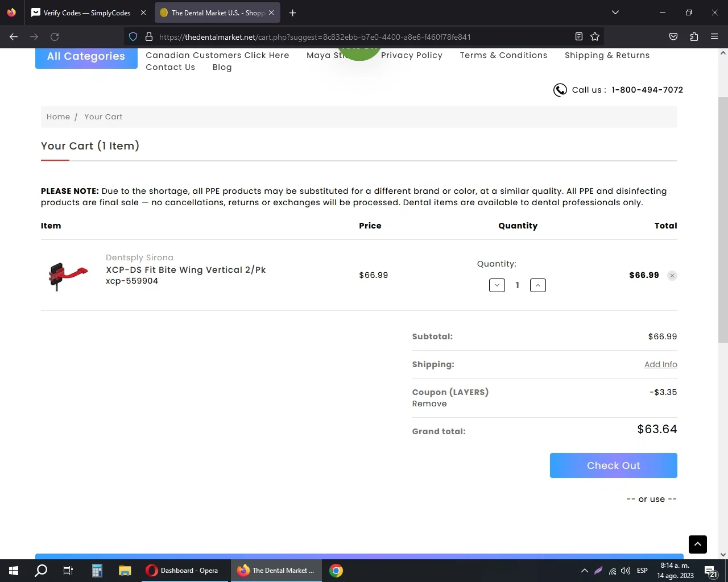
Task: Decrease quantity with the down arrow
Action: click(x=497, y=285)
